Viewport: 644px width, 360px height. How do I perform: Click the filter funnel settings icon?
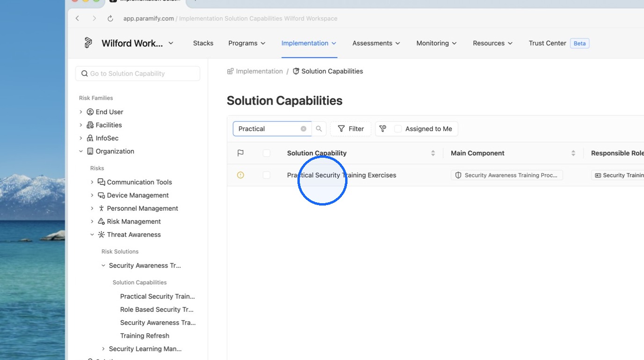[x=383, y=129]
